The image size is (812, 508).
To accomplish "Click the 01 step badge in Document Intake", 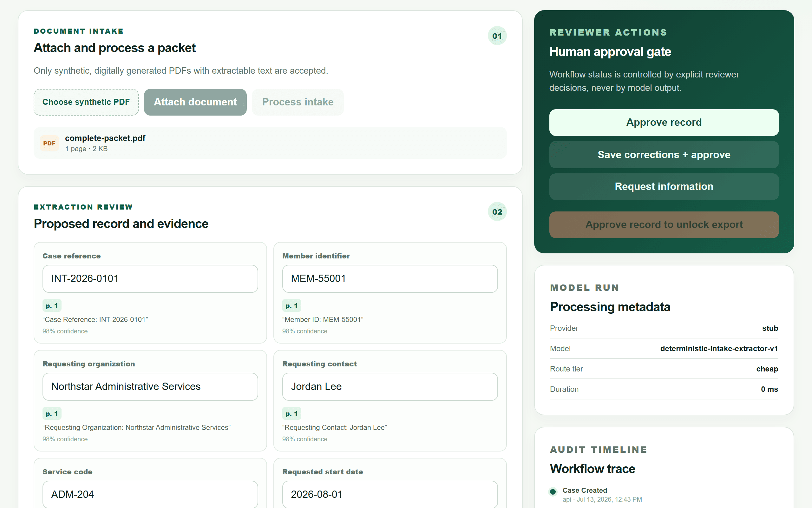I will 497,36.
